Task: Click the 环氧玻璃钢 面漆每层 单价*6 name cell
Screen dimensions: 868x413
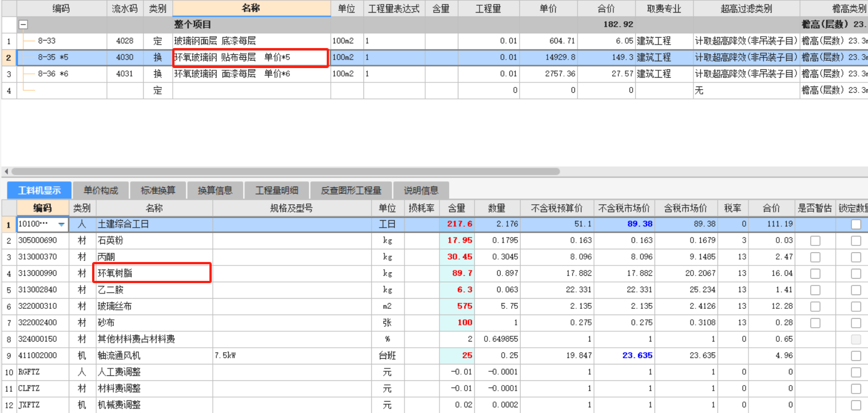Action: (251, 74)
